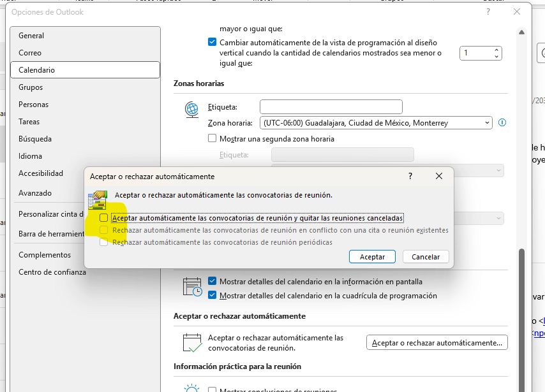545x392 pixels.
Task: Select Tareas options category
Action: 85,122
